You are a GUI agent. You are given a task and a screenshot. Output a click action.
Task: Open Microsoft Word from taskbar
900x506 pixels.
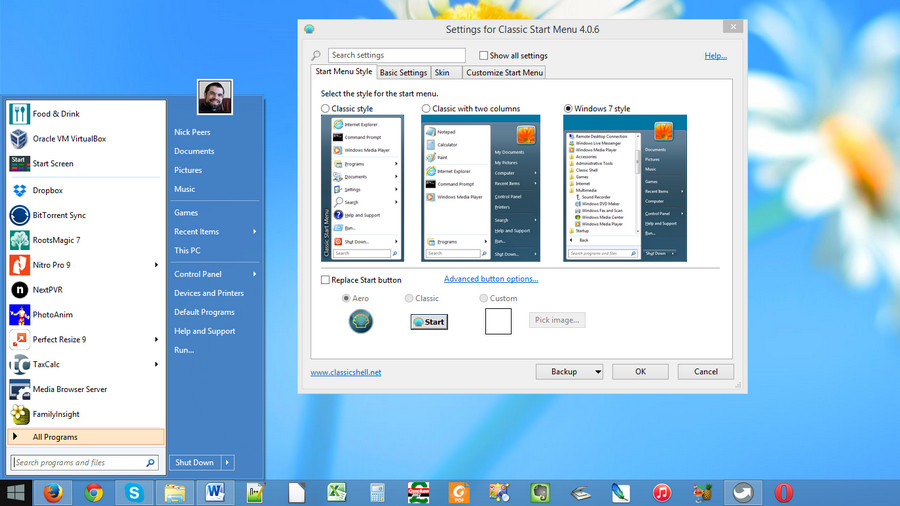[215, 493]
